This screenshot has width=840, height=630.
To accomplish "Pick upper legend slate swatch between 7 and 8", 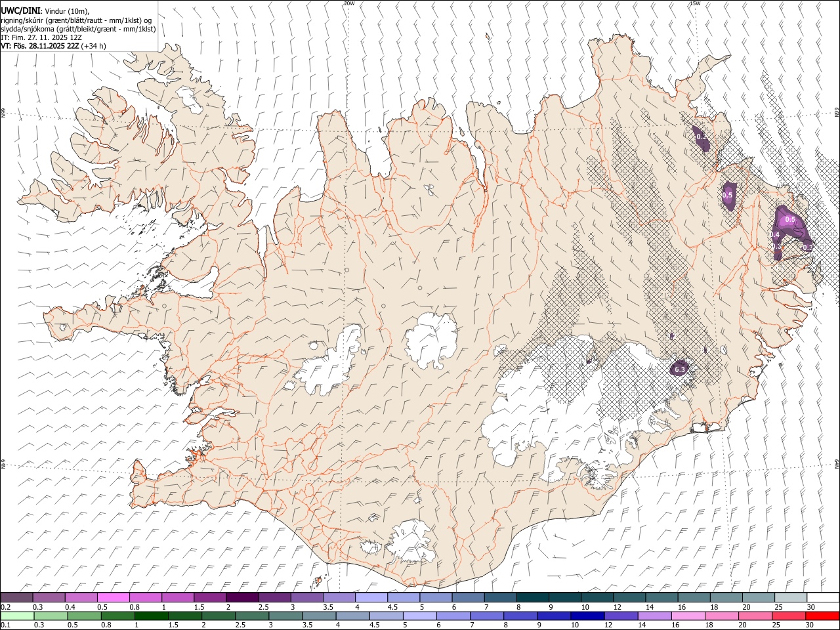I will tap(501, 597).
